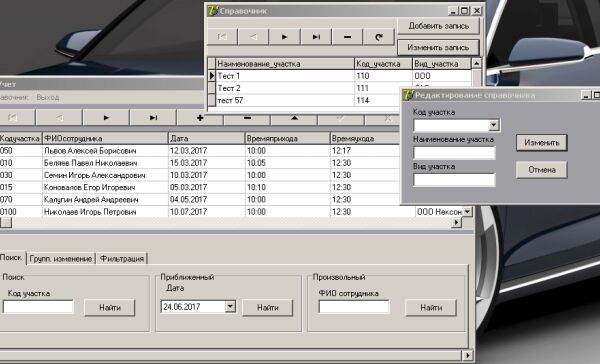Click Времяухода column header
The height and width of the screenshot is (364, 600).
coord(365,139)
